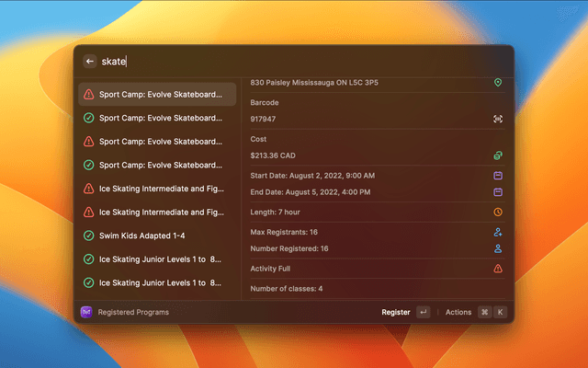Click the clock icon next to Length: 7 hour
This screenshot has height=368, width=588.
[498, 213]
